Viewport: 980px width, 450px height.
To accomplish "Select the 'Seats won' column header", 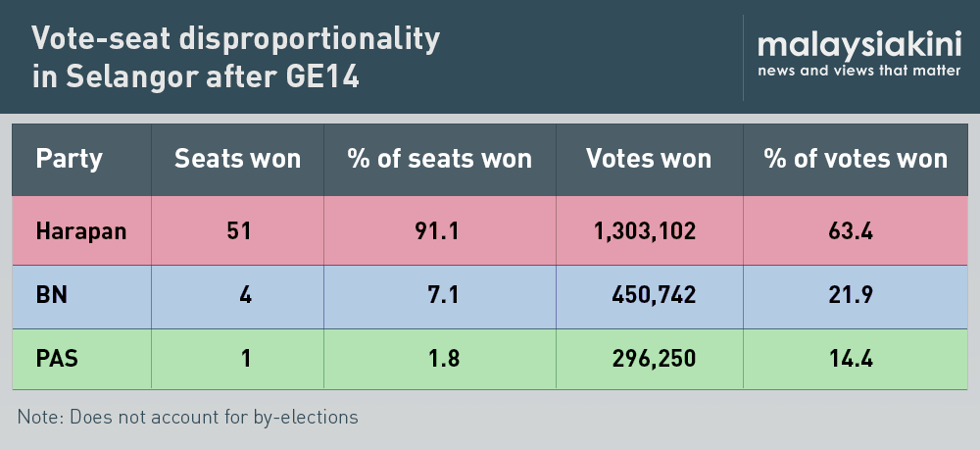I will point(237,159).
